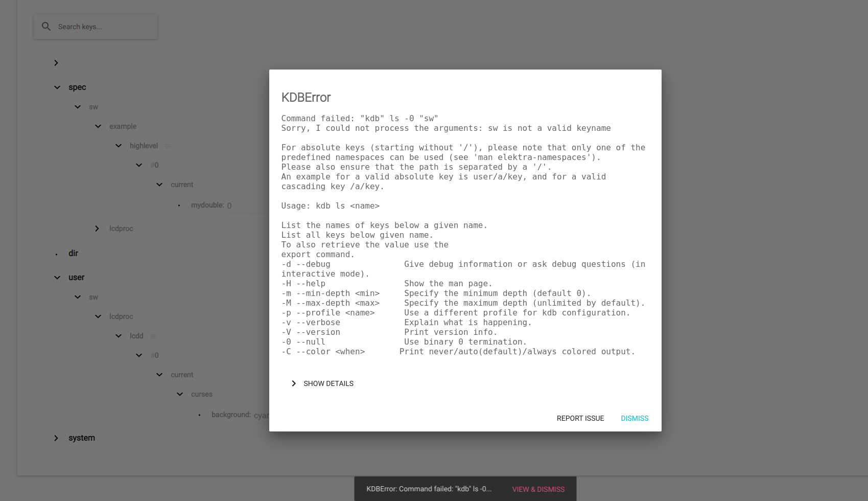Edit the background value field showing cyan

[261, 416]
